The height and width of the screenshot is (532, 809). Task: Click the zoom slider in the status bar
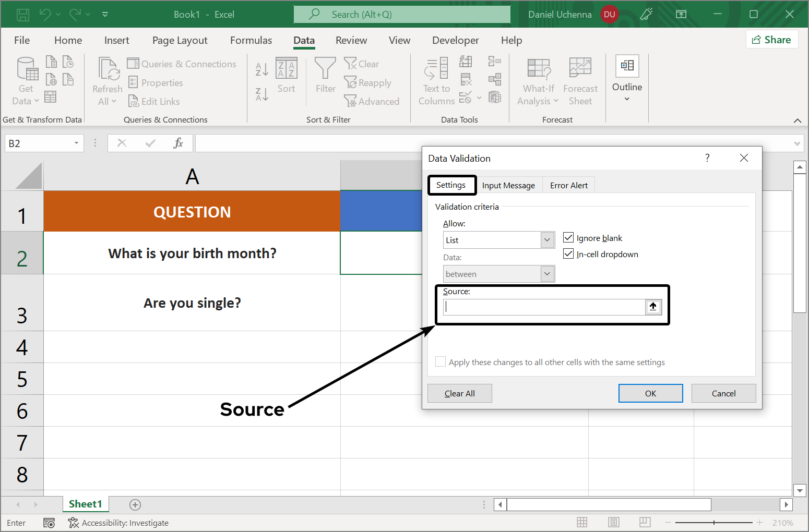point(713,522)
